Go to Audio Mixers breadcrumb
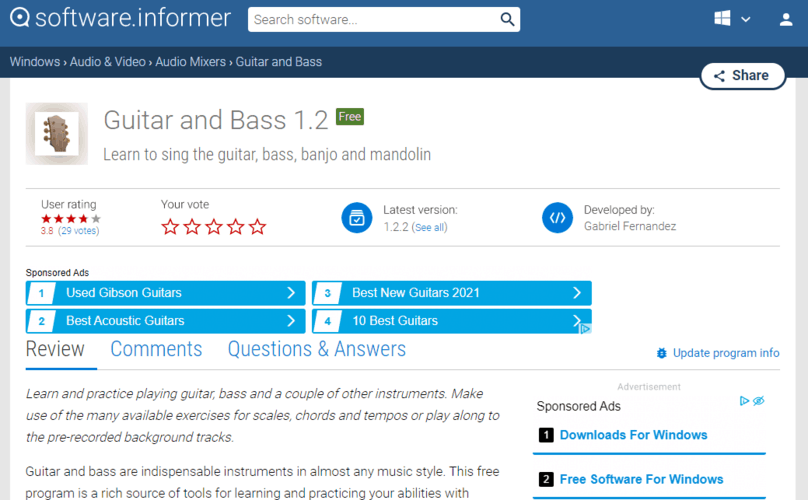 [x=191, y=62]
